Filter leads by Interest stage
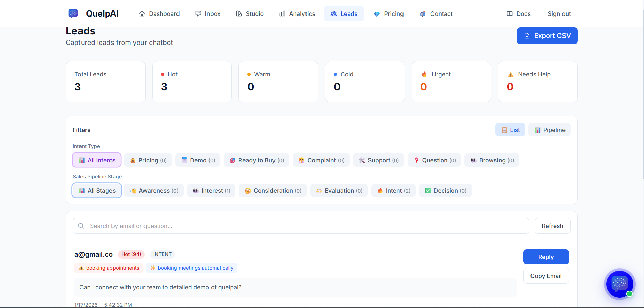The height and width of the screenshot is (308, 644). point(211,190)
